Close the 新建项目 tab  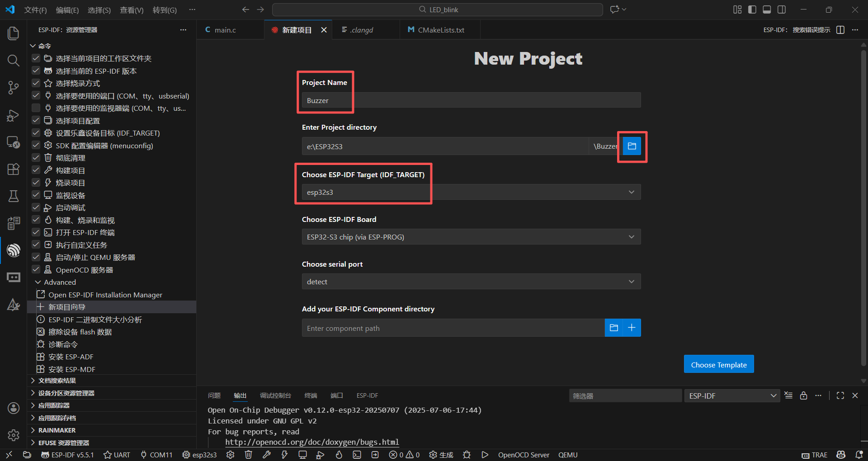[324, 30]
